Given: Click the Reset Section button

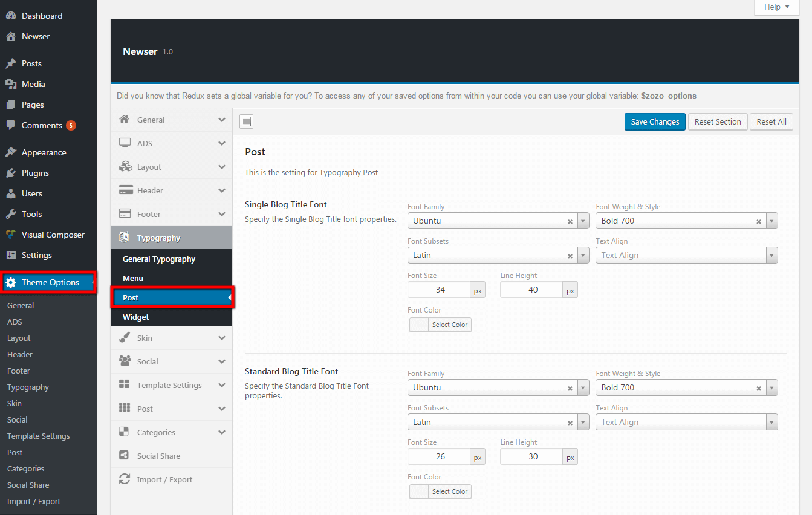Looking at the screenshot, I should [x=718, y=121].
